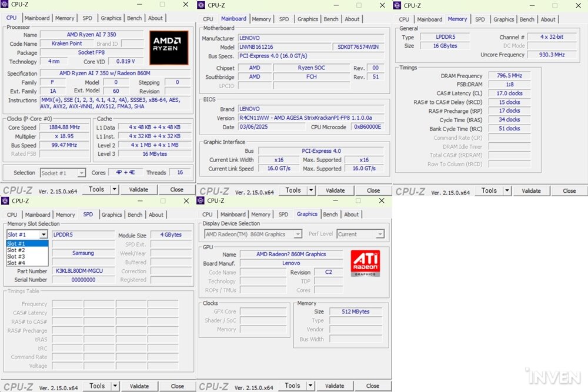
Task: Click the Tools button in the Motherboard details window
Action: click(293, 190)
